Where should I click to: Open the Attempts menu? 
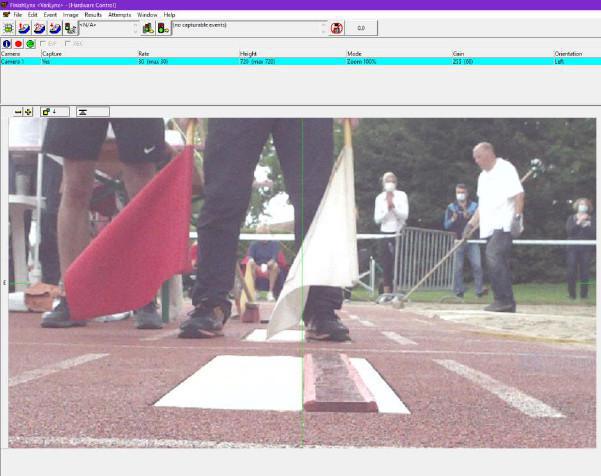120,15
